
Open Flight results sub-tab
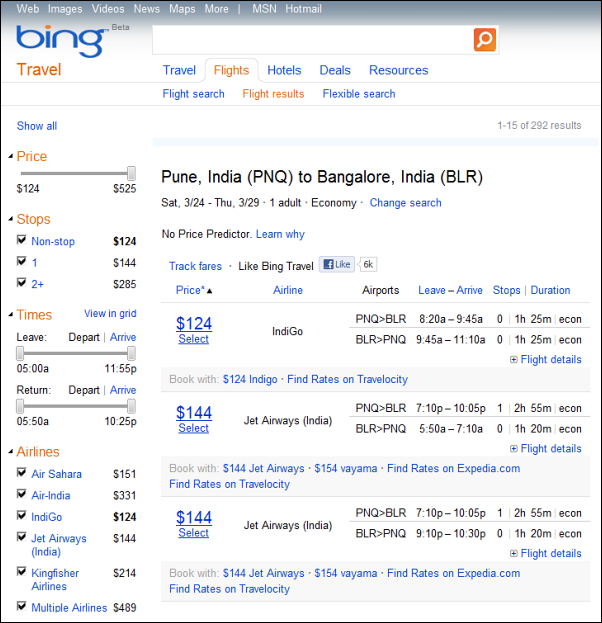(273, 94)
